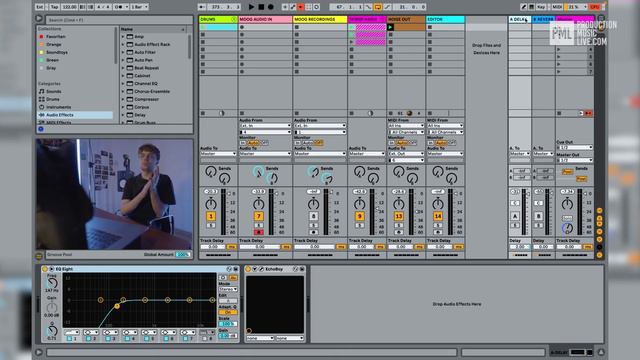Toggle the MIDI map mode switch
This screenshot has height=360, width=640.
click(x=557, y=7)
